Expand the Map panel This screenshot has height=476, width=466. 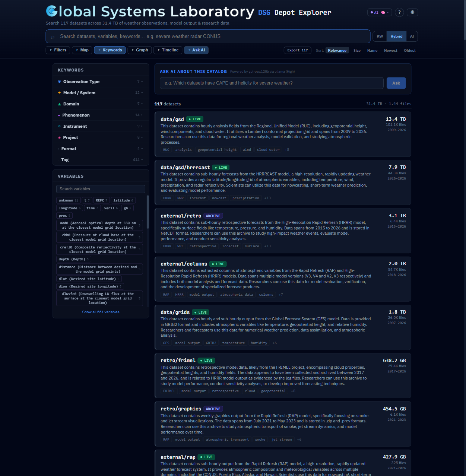[82, 50]
